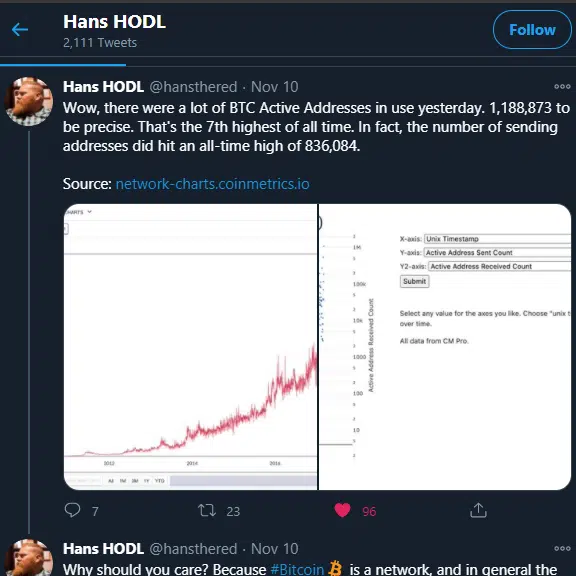Open @hansthered handle on first tweet
Screen dimensions: 576x576
(x=193, y=87)
